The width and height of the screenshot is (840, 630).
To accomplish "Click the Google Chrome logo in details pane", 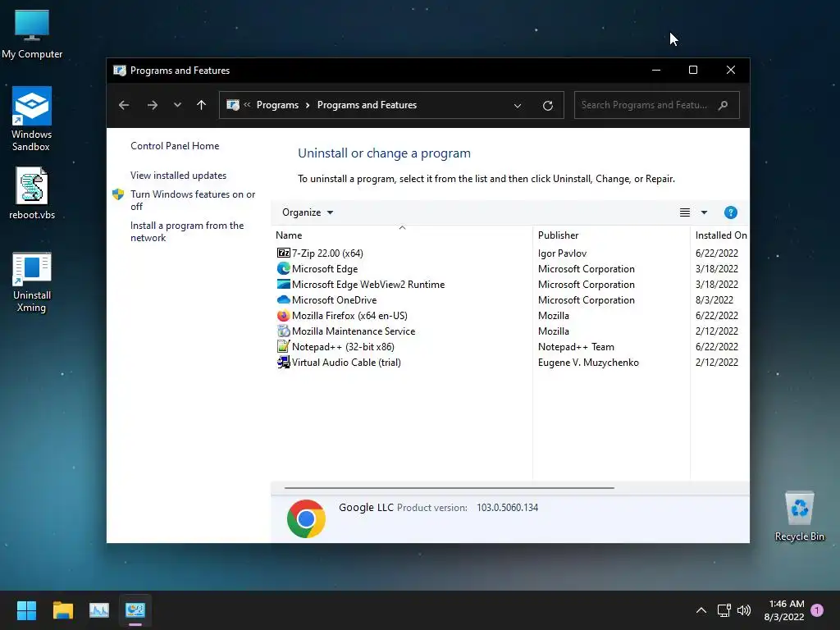I will coord(306,518).
